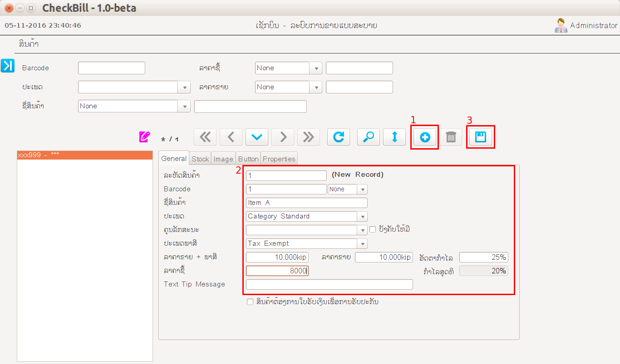Click the Text Tip Message input field

(329, 284)
